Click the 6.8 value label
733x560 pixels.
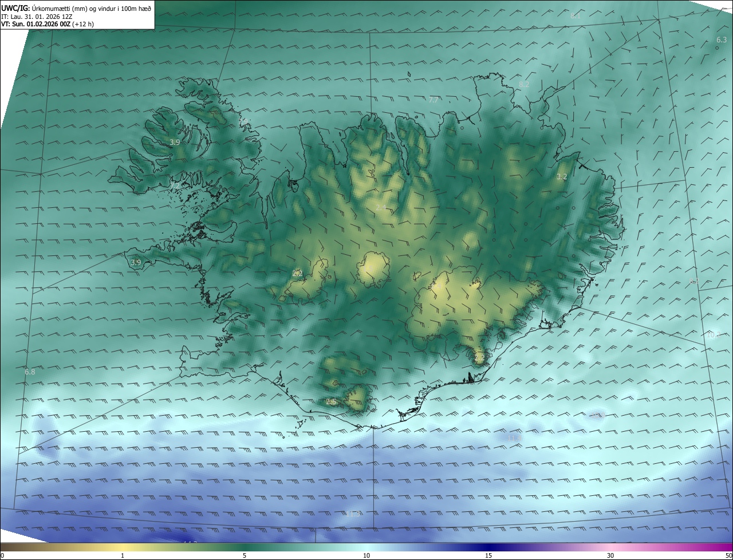[30, 372]
